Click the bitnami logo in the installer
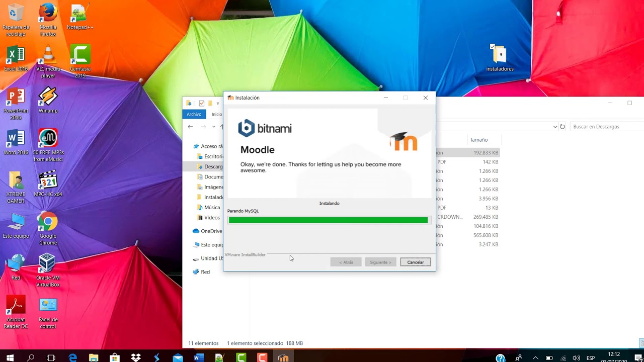Image resolution: width=644 pixels, height=362 pixels. (265, 128)
